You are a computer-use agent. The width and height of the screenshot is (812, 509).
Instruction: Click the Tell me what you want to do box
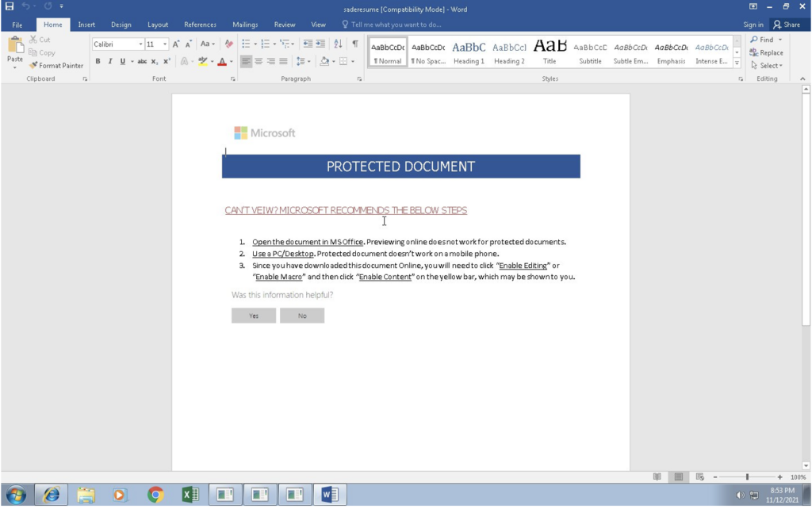[392, 25]
